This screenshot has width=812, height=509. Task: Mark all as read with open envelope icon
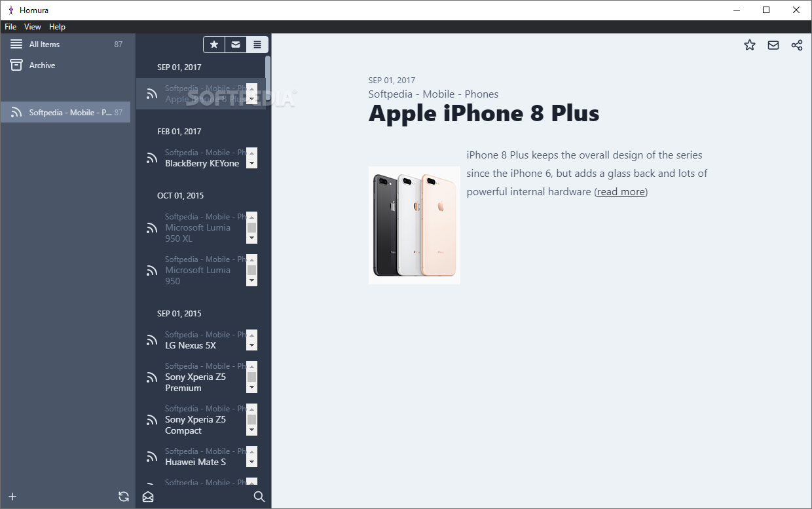(x=148, y=497)
